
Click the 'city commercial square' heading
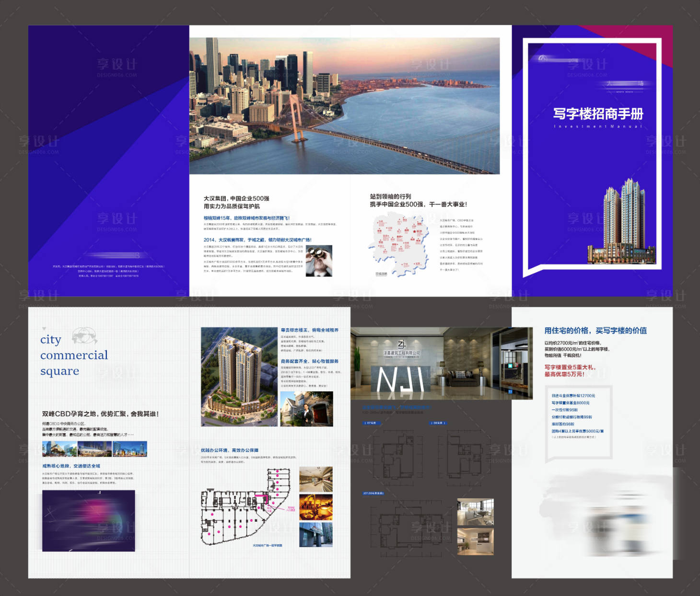74,355
